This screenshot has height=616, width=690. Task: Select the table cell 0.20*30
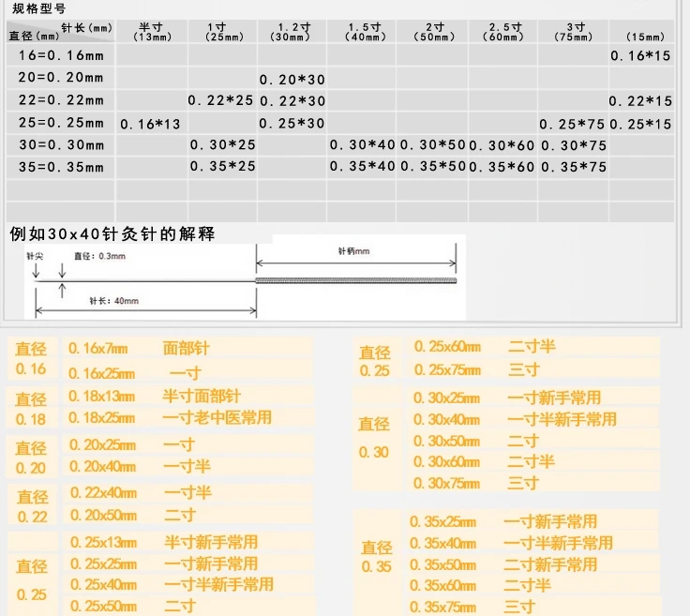point(292,80)
